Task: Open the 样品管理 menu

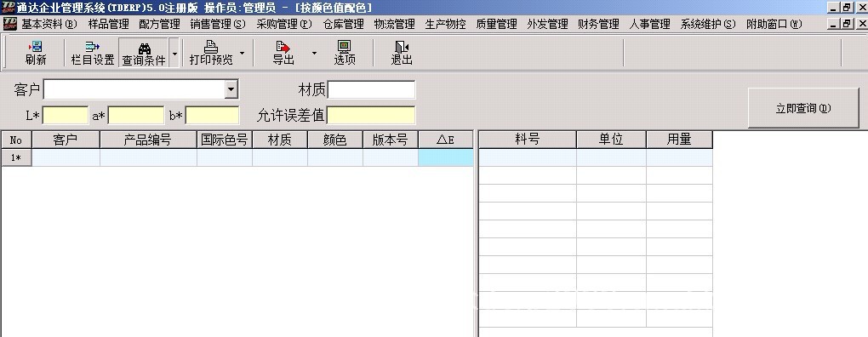Action: click(109, 25)
